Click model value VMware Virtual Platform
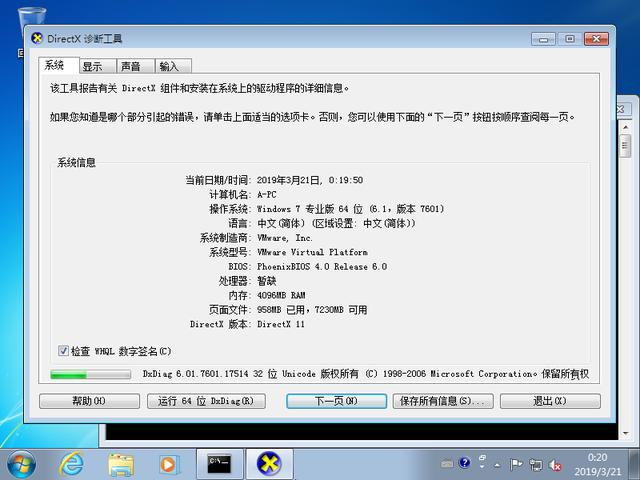The image size is (640, 480). pos(312,252)
